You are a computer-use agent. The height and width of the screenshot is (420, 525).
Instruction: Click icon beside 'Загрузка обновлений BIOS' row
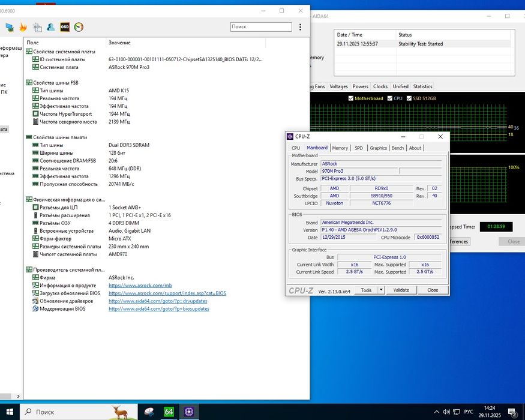coord(35,293)
